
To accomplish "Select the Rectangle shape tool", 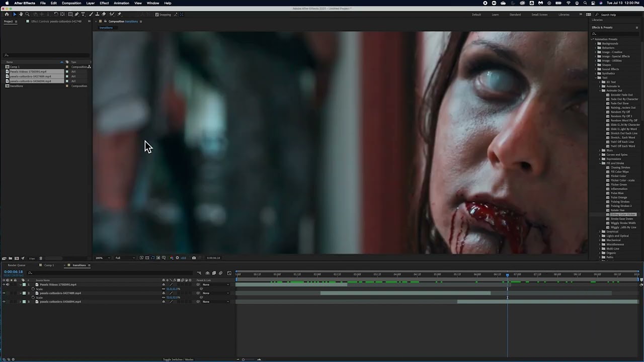I will (70, 15).
